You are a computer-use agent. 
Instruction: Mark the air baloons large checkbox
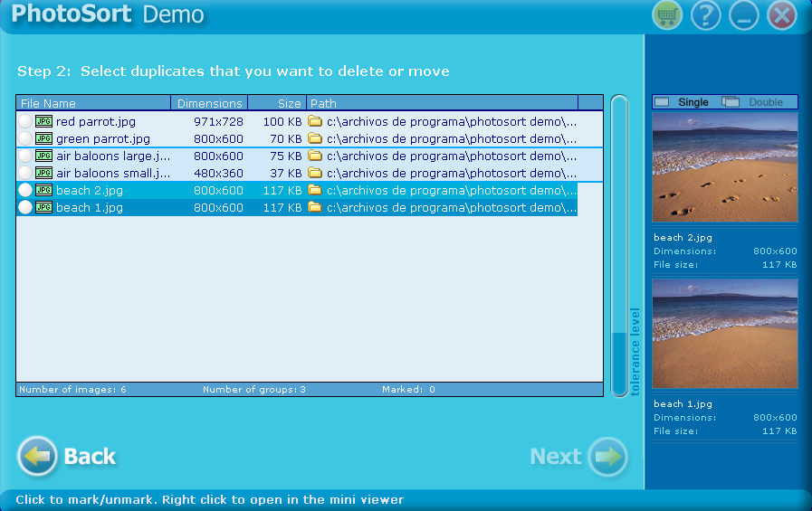[25, 156]
